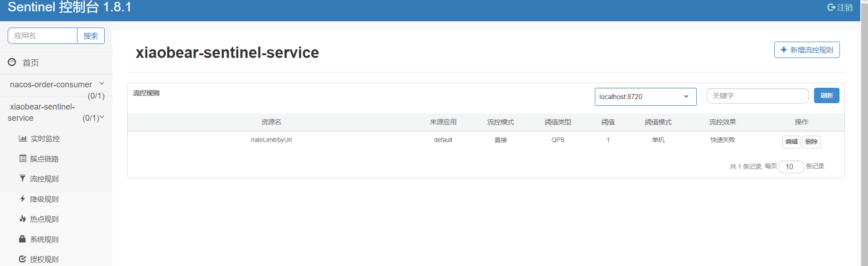Click the plus icon on 新增流控规则

coord(784,50)
